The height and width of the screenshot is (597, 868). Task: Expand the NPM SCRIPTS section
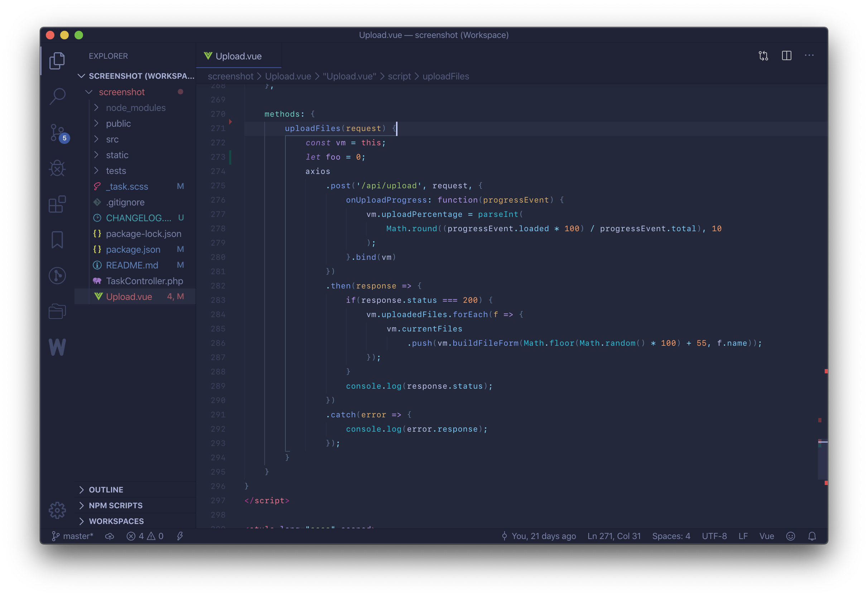pyautogui.click(x=135, y=505)
